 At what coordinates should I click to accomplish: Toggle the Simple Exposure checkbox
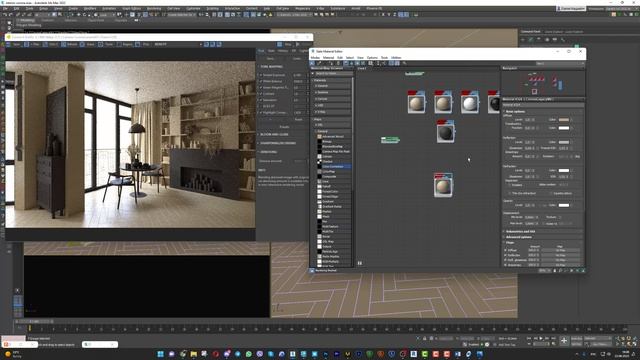261,75
